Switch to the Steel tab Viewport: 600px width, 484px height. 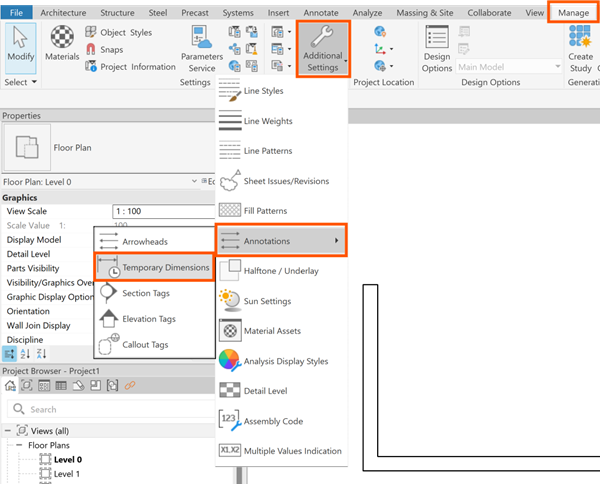click(x=158, y=13)
